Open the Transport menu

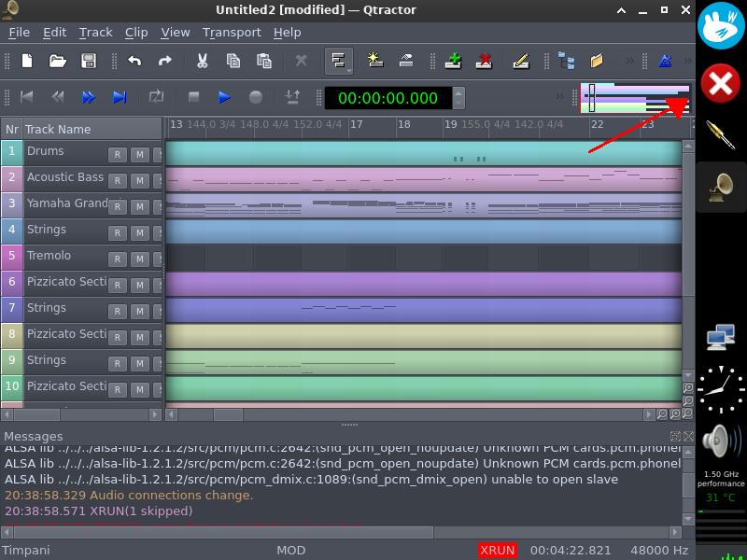pos(231,32)
